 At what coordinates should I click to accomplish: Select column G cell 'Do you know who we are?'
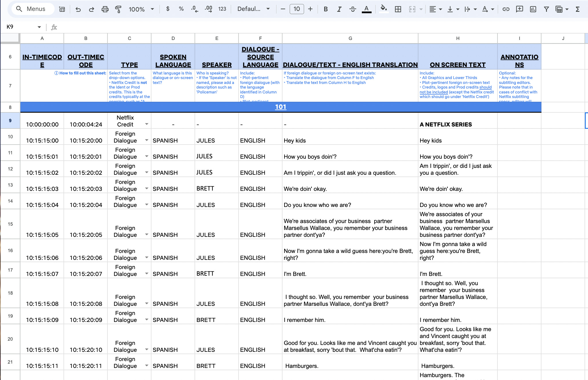(x=350, y=201)
